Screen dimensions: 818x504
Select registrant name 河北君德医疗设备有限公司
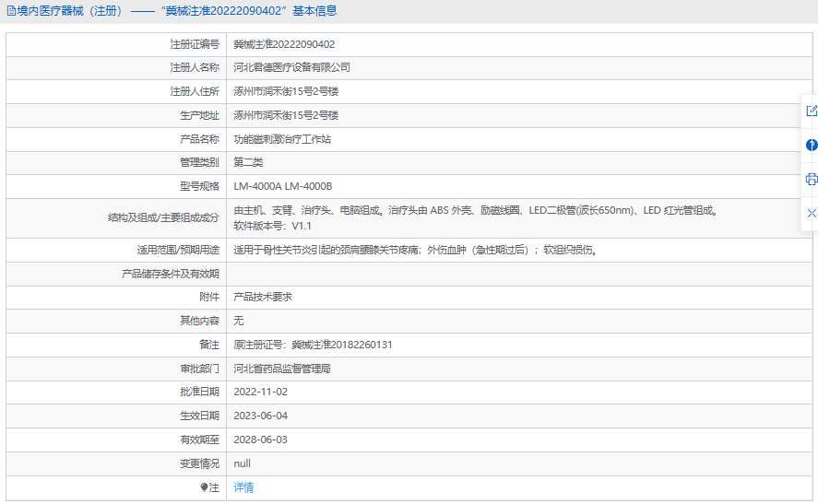click(291, 67)
